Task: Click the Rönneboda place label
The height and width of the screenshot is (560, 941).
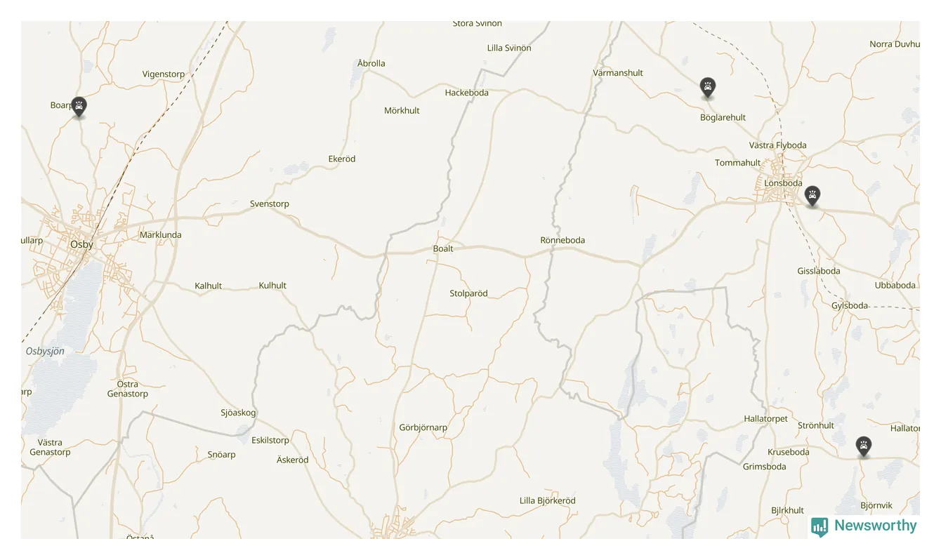Action: (562, 240)
